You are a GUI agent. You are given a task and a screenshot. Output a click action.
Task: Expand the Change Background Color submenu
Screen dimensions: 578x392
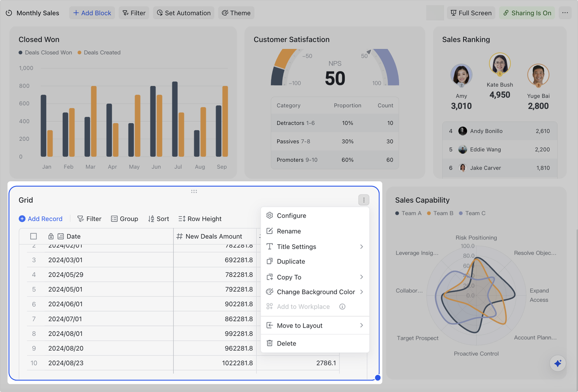[x=315, y=292]
